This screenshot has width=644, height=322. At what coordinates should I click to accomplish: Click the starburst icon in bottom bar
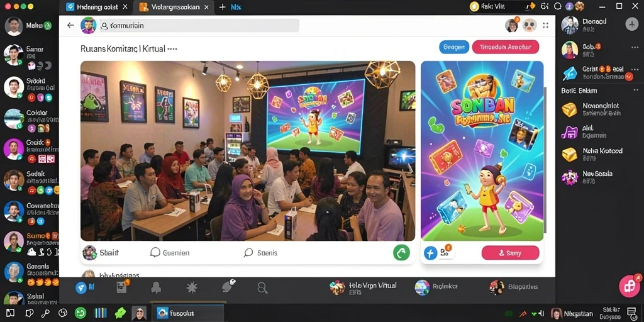(192, 287)
